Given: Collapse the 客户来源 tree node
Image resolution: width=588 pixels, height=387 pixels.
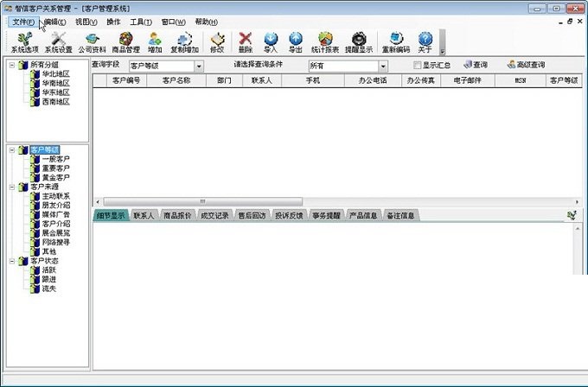Looking at the screenshot, I should [x=11, y=187].
